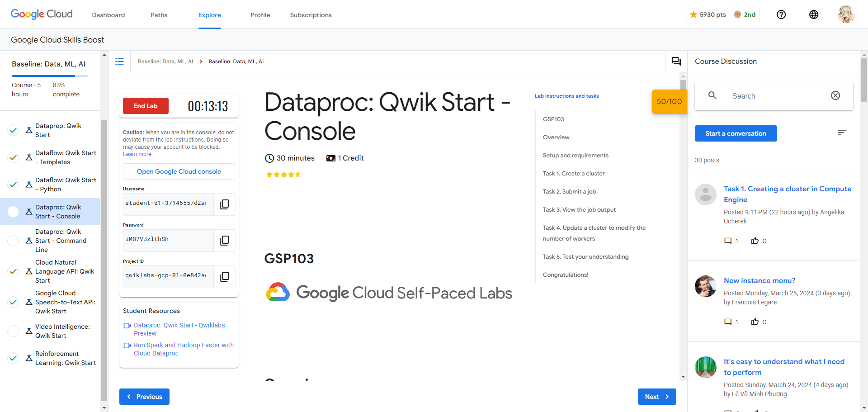The image size is (868, 412).
Task: Click checkmark for Speech-to-Text API lab
Action: click(x=14, y=302)
